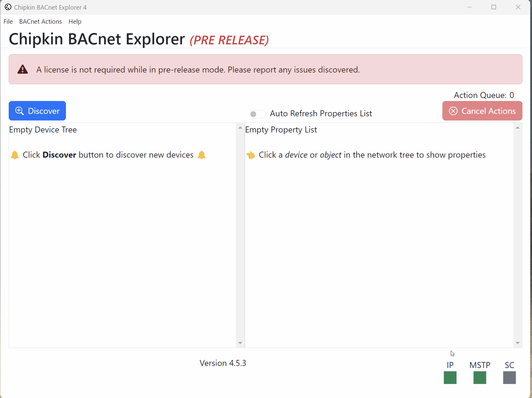
Task: Click device tree scrollbar down arrow
Action: [240, 343]
